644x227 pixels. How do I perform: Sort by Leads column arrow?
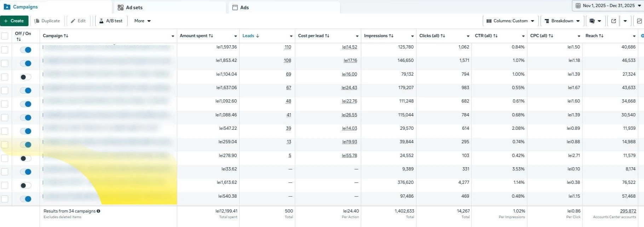[x=257, y=36]
